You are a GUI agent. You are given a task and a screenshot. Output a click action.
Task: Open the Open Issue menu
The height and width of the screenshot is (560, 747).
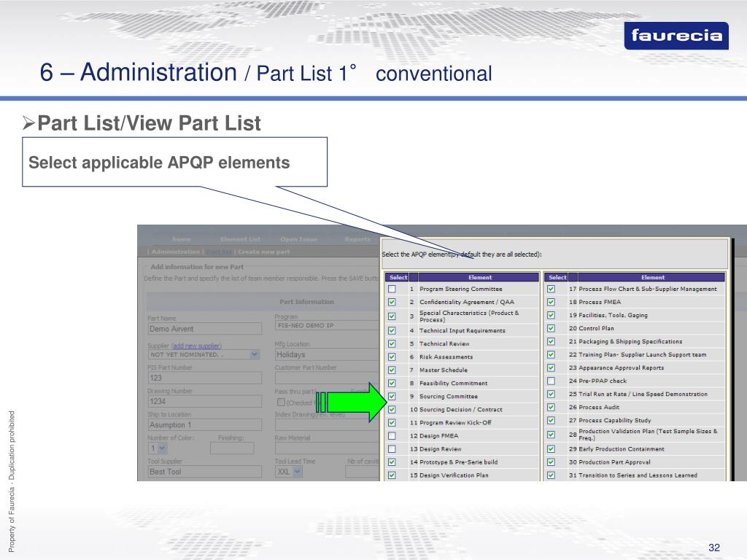(x=298, y=239)
